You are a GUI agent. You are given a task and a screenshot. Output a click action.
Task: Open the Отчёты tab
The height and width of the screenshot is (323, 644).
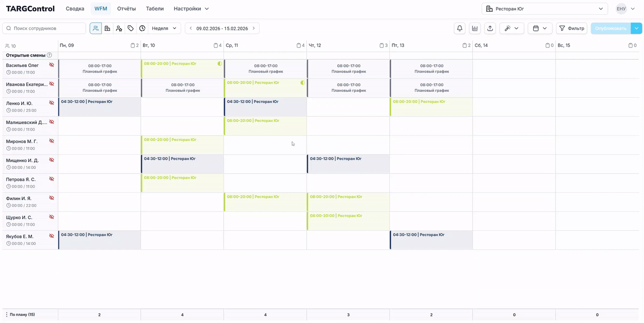126,9
